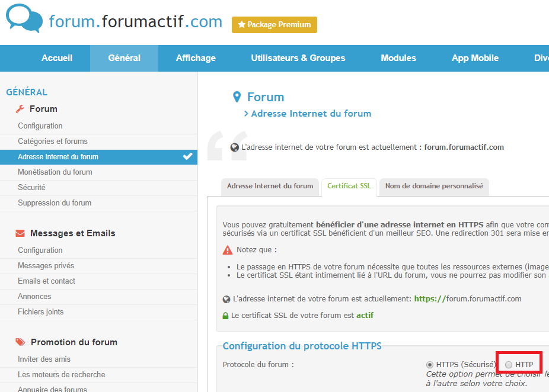Viewport: 549px width, 392px height.
Task: Open the App Mobile menu
Action: pyautogui.click(x=475, y=58)
